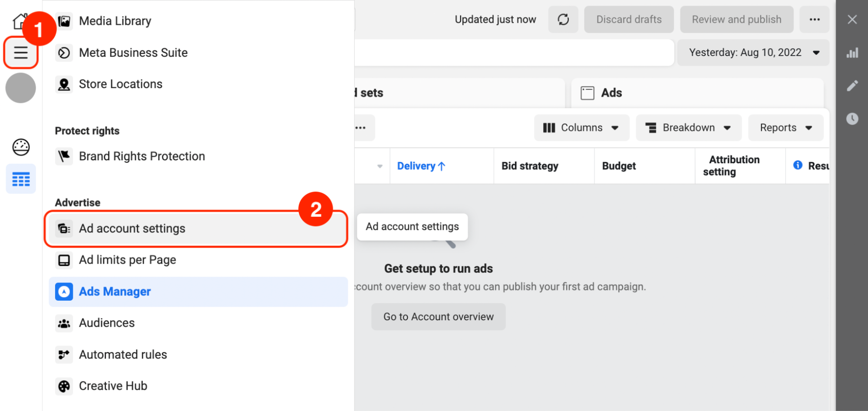Expand the Breakdown dropdown
Screen dimensions: 868x411
[x=688, y=127]
